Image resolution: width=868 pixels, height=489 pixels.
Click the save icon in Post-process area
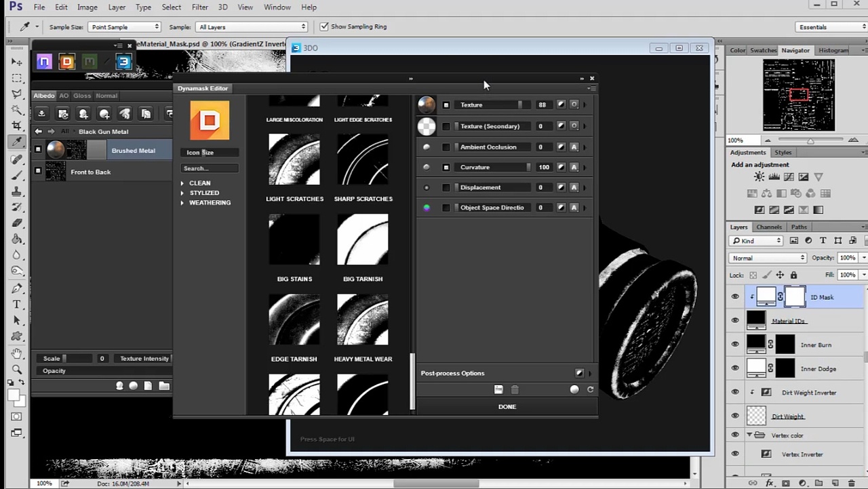click(498, 389)
